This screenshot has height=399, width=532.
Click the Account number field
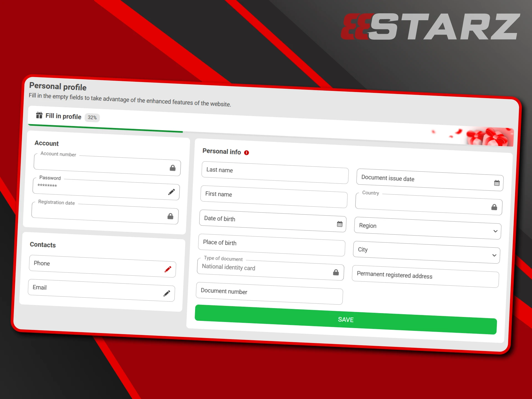pyautogui.click(x=107, y=165)
